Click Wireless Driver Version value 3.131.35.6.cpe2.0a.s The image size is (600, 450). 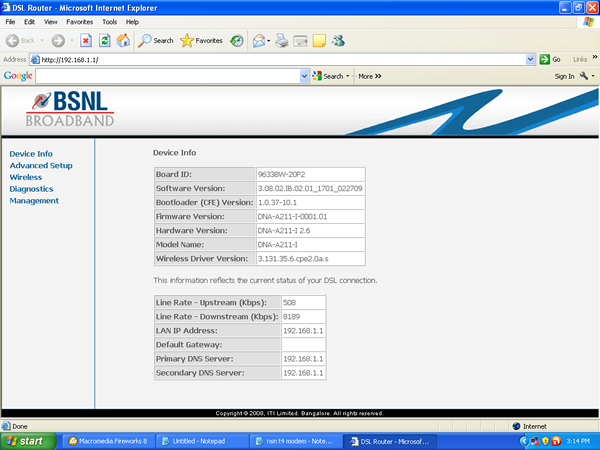[x=293, y=259]
